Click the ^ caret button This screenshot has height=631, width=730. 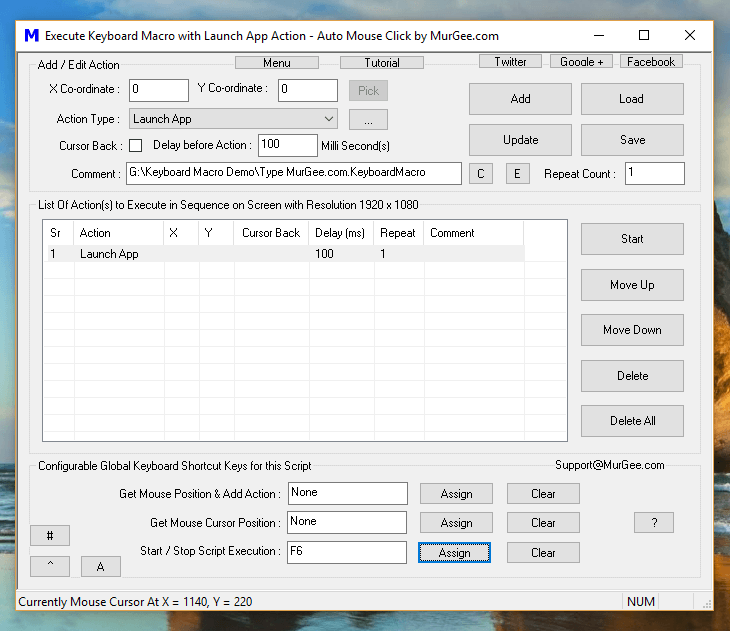(50, 566)
